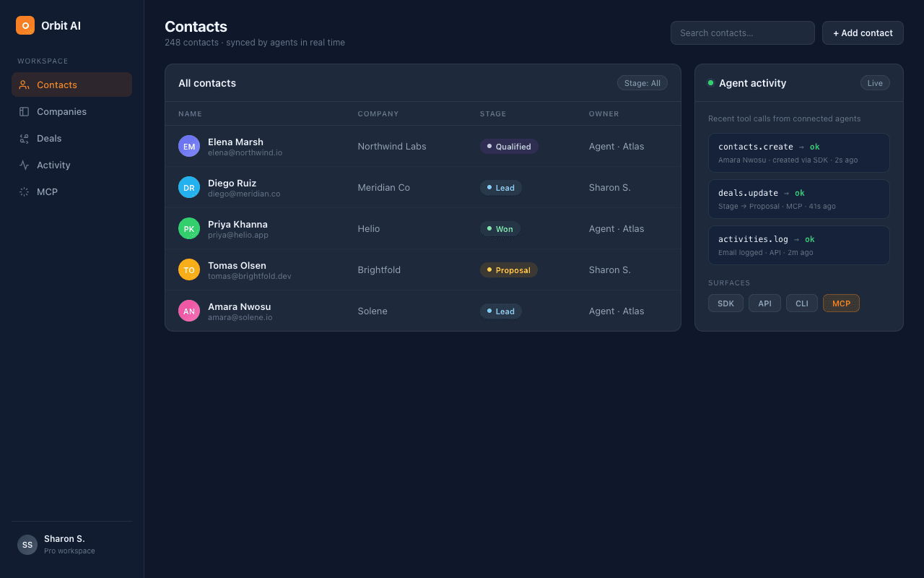Select the Diego Ruiz contact name
Viewport: 924px width, 578px height.
click(x=232, y=183)
